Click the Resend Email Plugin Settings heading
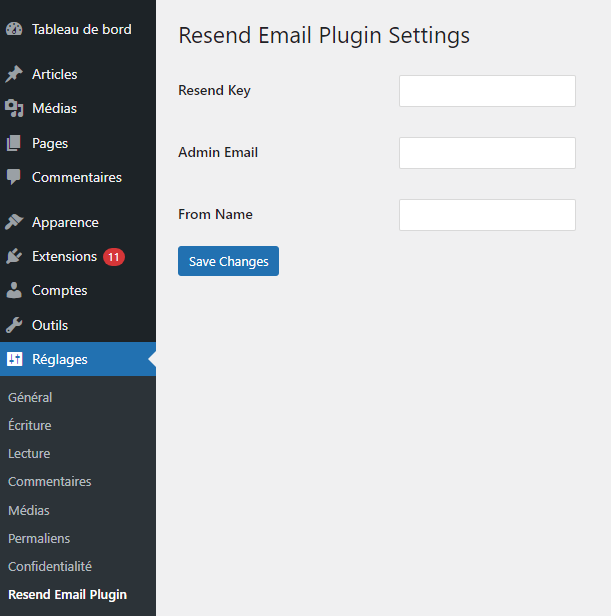 pyautogui.click(x=324, y=36)
